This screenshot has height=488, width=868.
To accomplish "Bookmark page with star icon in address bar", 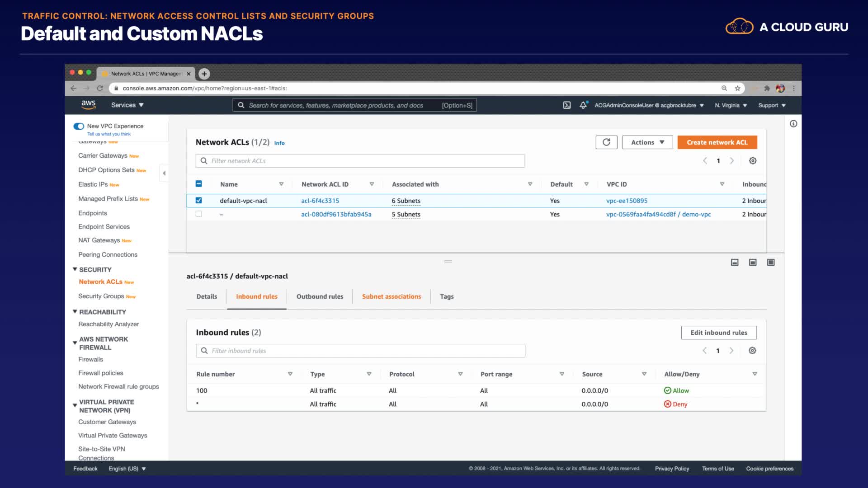I will (x=737, y=89).
